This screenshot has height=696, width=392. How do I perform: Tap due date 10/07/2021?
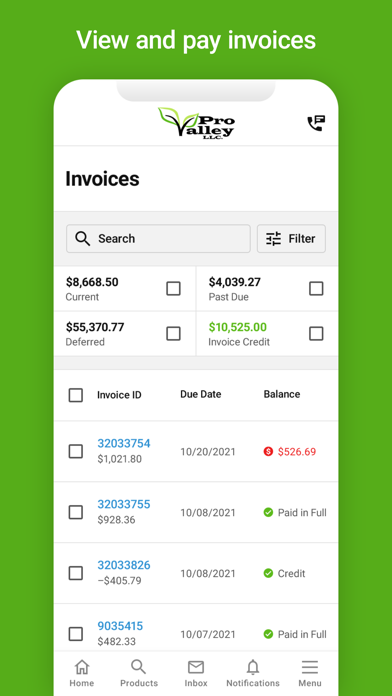point(208,634)
